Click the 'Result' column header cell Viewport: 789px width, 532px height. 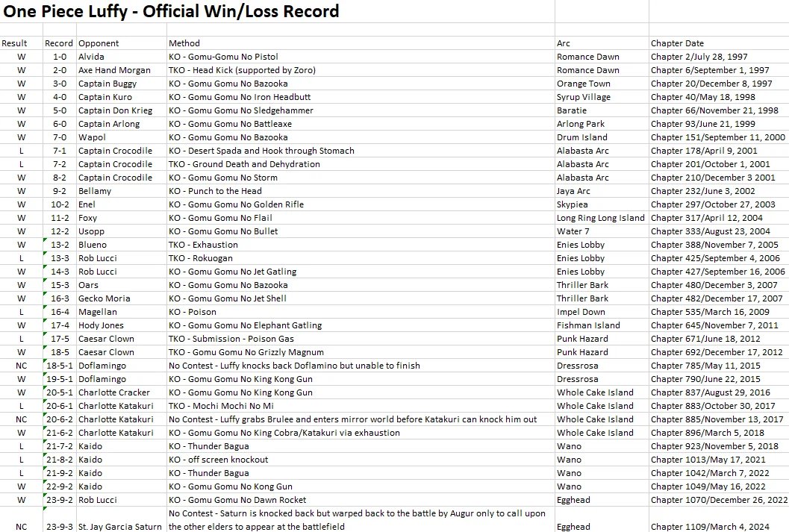21,43
